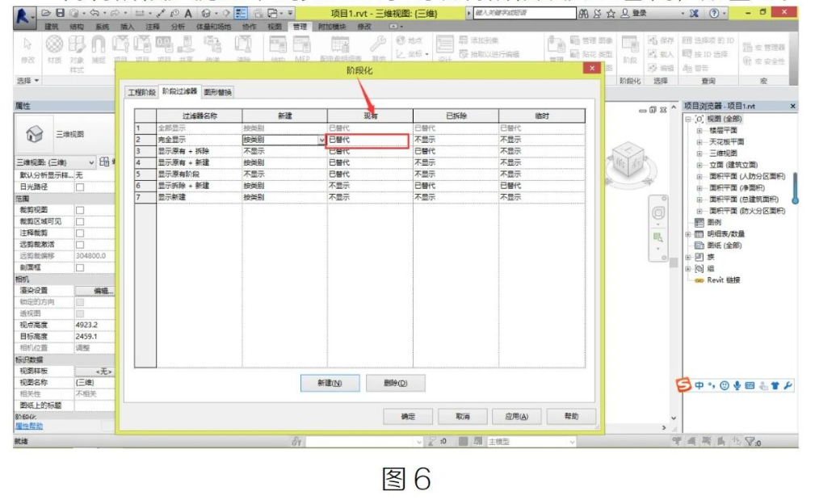This screenshot has height=504, width=836.
Task: Click the Save disk icon in quick access toolbar
Action: coord(61,13)
